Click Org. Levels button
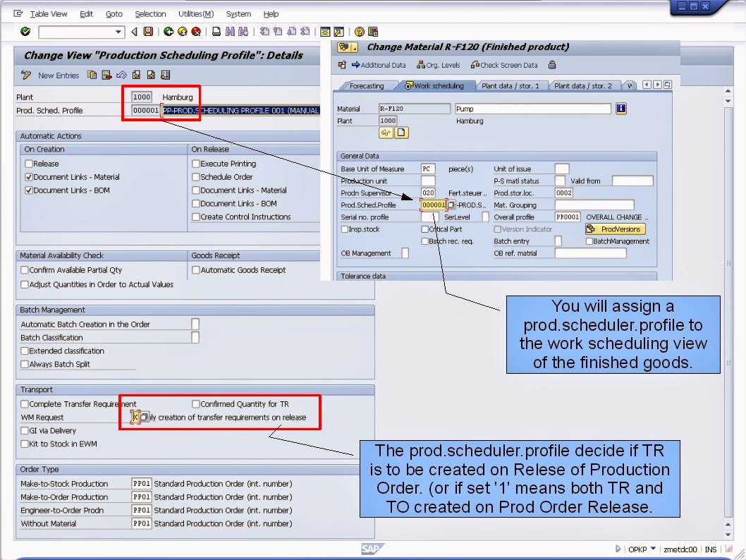This screenshot has height=560, width=746. [x=438, y=65]
